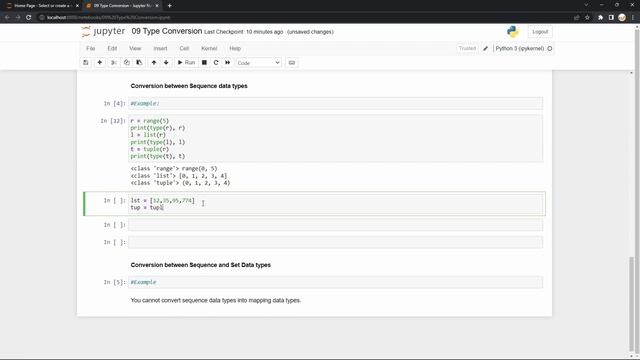The image size is (640, 360).
Task: Click the kernel status circle indicator
Action: 550,49
